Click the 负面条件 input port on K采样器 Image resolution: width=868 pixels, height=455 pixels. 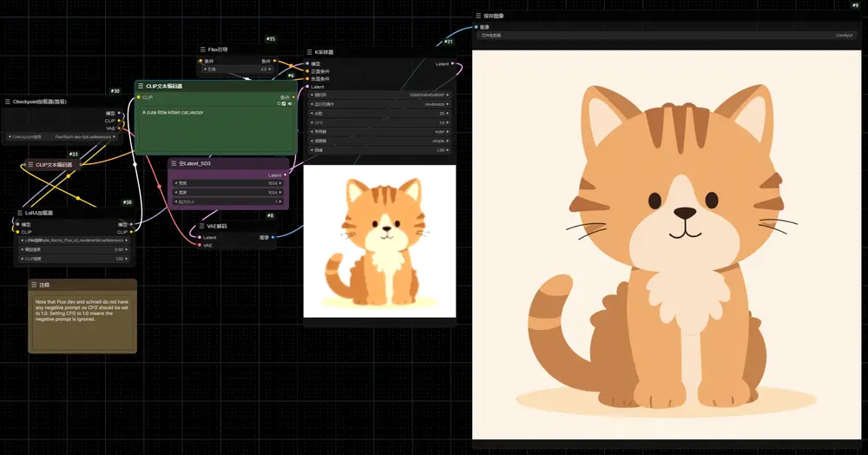307,79
